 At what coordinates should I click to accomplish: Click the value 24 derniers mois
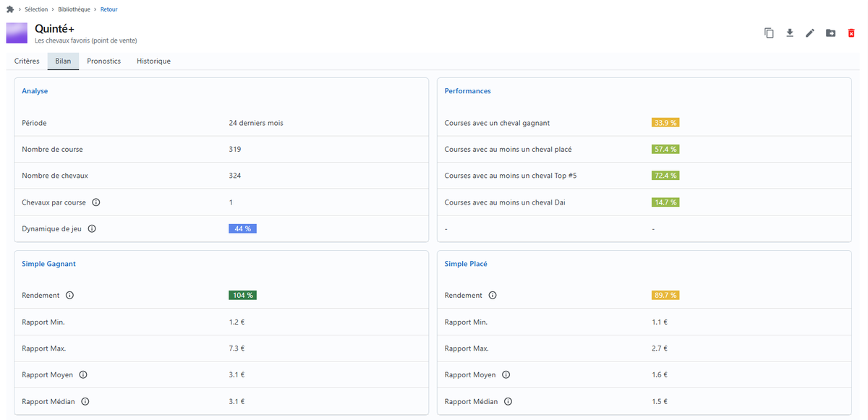[x=256, y=123]
